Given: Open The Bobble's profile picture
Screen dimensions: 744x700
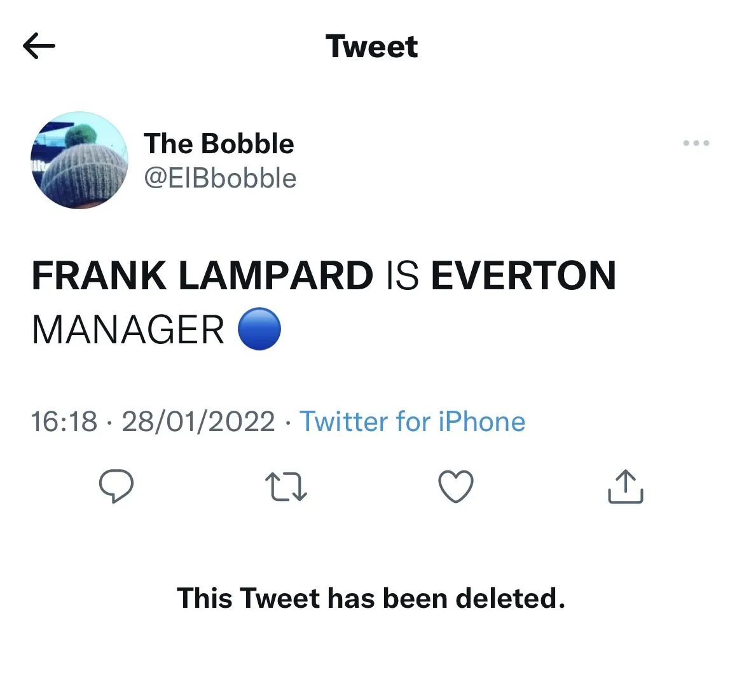Looking at the screenshot, I should [x=79, y=161].
